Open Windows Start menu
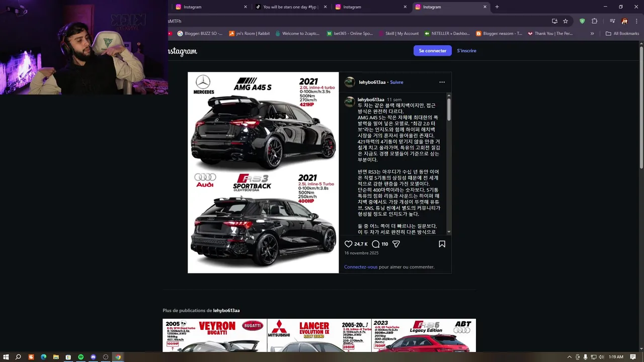Image resolution: width=644 pixels, height=362 pixels. point(6,357)
